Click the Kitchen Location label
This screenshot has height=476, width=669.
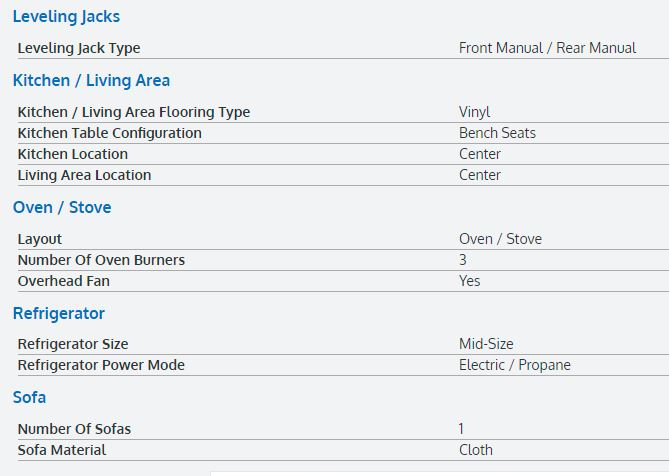pyautogui.click(x=73, y=154)
